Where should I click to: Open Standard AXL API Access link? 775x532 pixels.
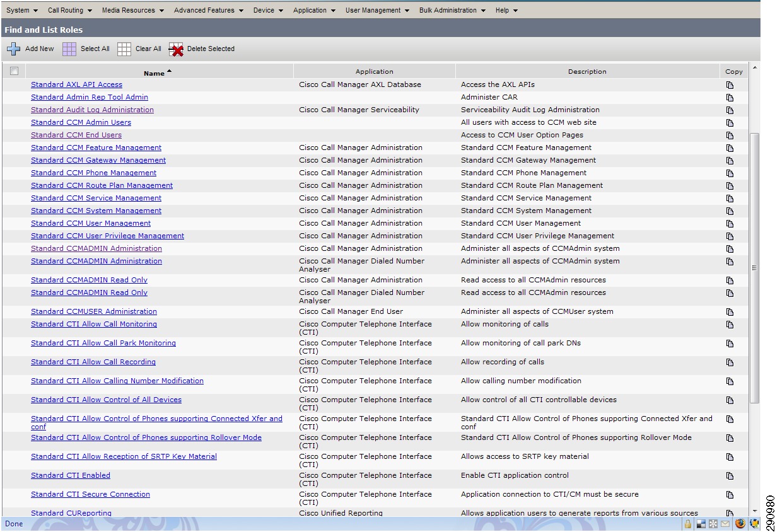77,84
